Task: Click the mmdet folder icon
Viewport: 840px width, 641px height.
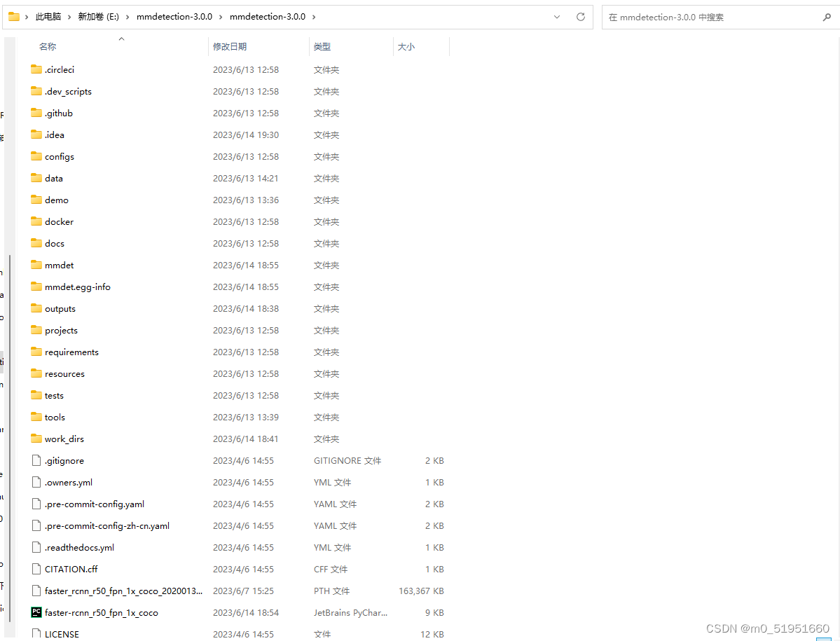Action: (36, 265)
